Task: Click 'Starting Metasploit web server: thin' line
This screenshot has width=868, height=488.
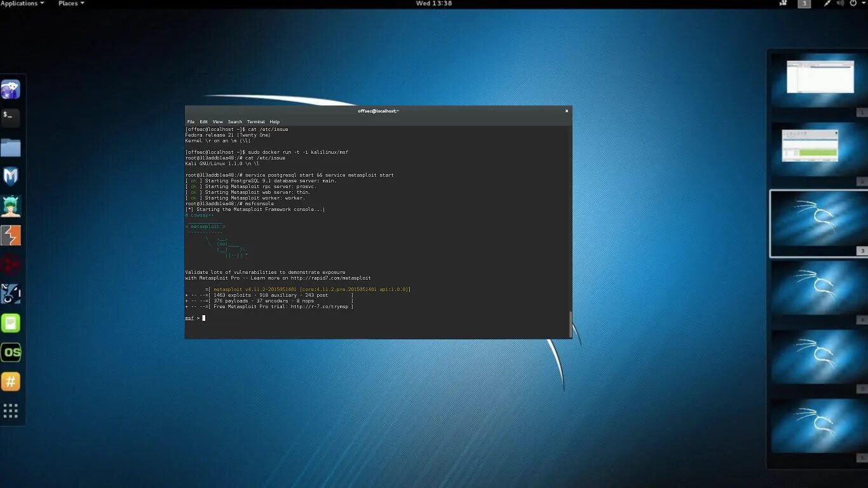Action: (248, 192)
